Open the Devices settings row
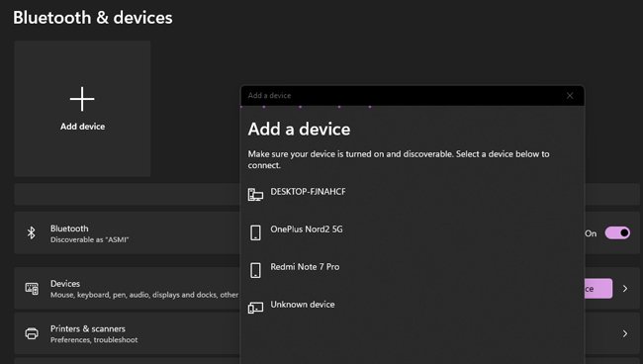This screenshot has width=643, height=364. pyautogui.click(x=326, y=289)
